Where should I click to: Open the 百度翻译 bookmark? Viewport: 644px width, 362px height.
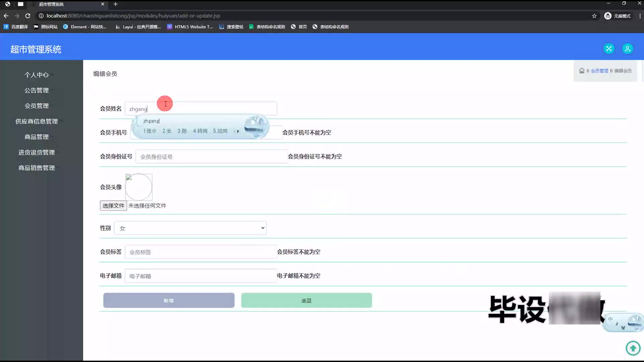[x=15, y=27]
